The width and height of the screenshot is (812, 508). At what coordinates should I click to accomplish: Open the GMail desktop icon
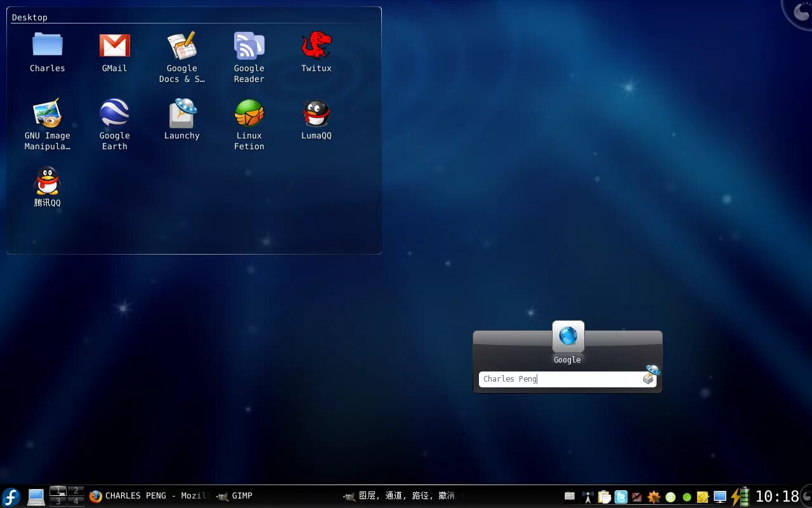[x=115, y=45]
